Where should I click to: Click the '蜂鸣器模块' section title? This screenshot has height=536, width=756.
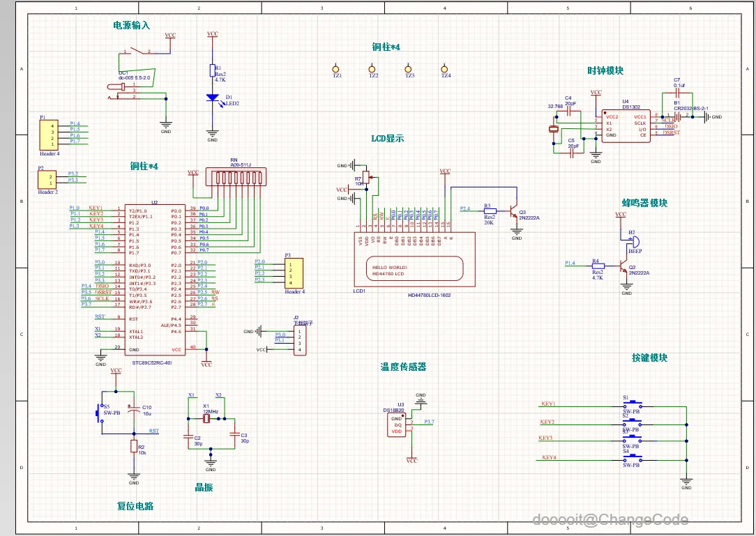[x=644, y=203]
